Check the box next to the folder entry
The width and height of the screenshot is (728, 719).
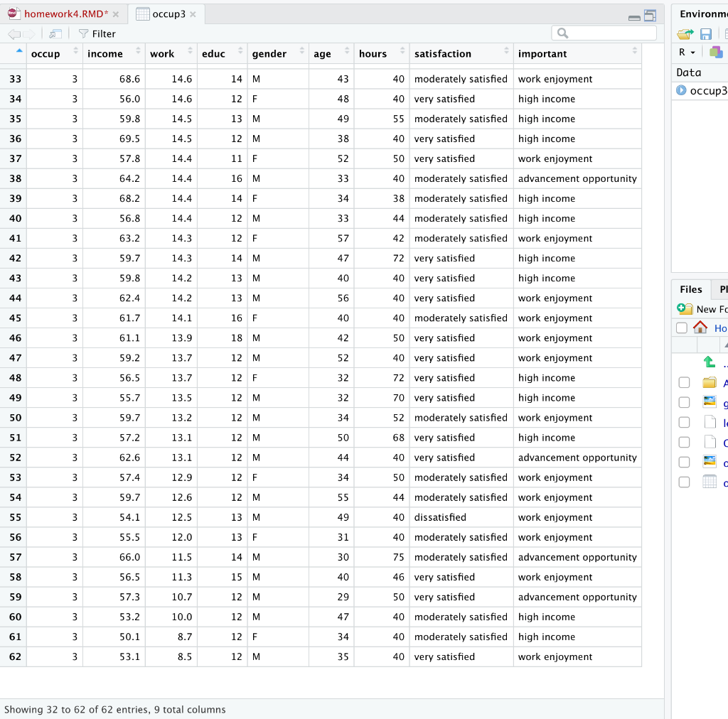(684, 382)
